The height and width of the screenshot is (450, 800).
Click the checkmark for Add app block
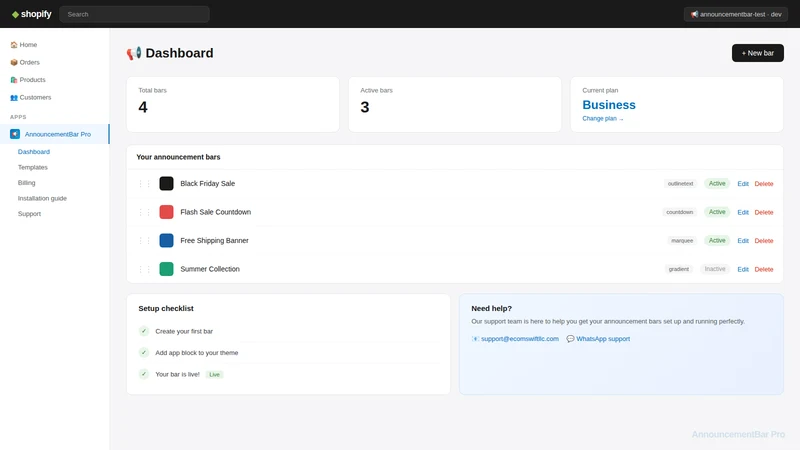(x=144, y=353)
